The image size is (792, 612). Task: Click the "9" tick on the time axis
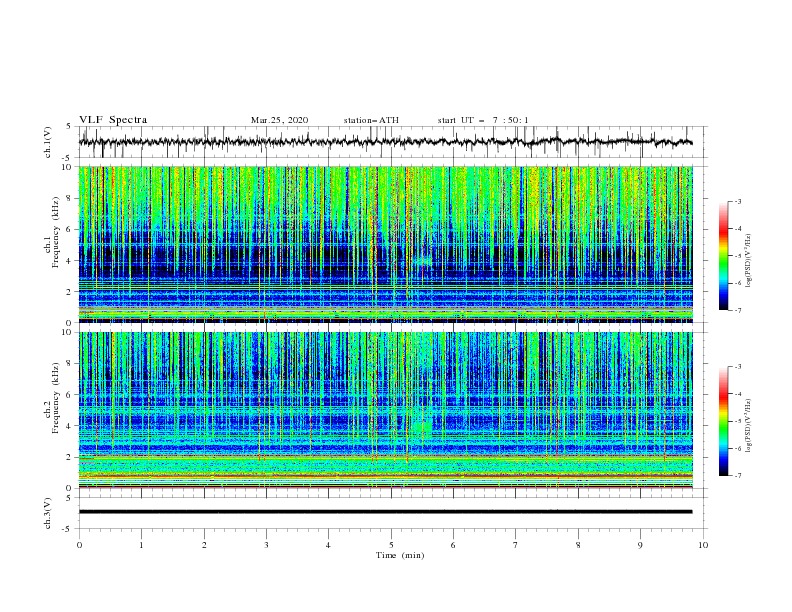coord(640,545)
